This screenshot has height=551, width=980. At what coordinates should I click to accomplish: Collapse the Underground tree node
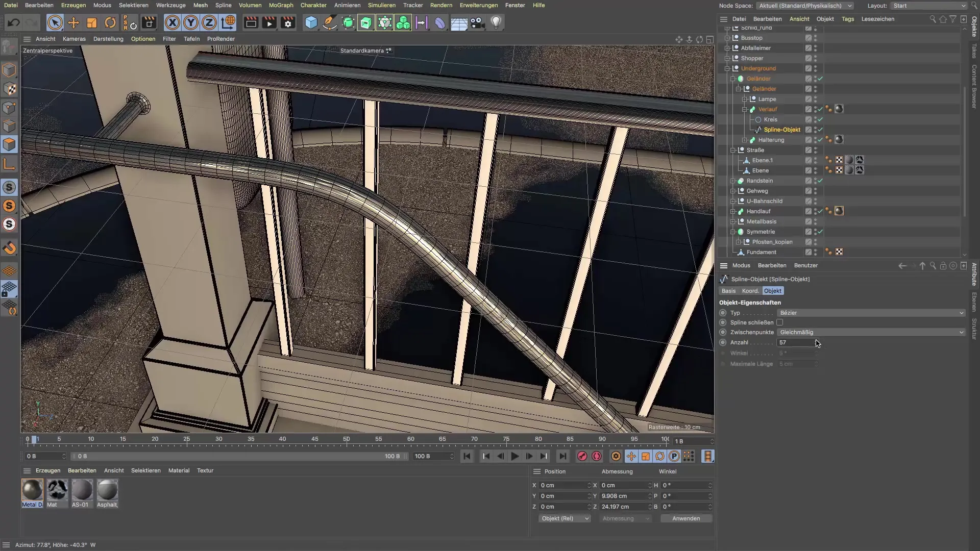(727, 68)
